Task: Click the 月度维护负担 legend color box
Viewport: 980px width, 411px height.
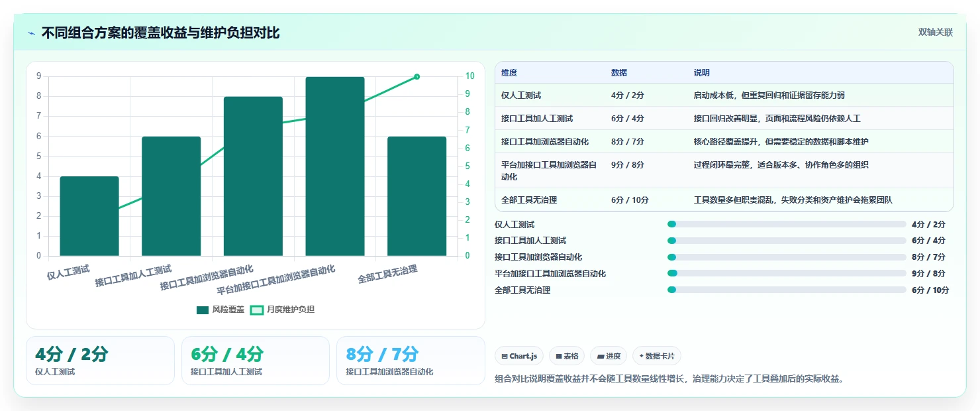Action: pyautogui.click(x=256, y=310)
